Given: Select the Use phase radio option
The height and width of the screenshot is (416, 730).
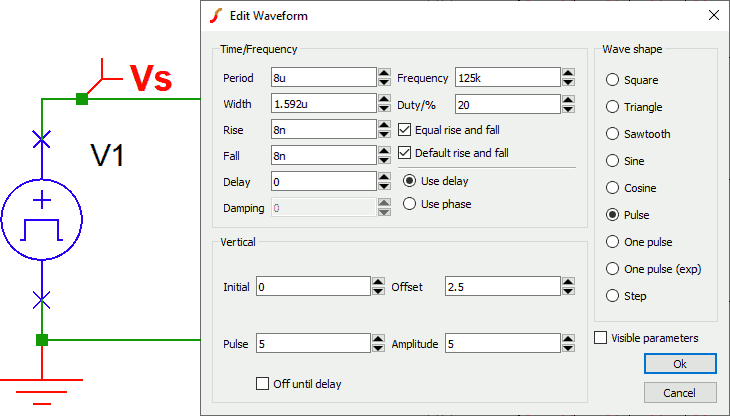Looking at the screenshot, I should pyautogui.click(x=409, y=204).
